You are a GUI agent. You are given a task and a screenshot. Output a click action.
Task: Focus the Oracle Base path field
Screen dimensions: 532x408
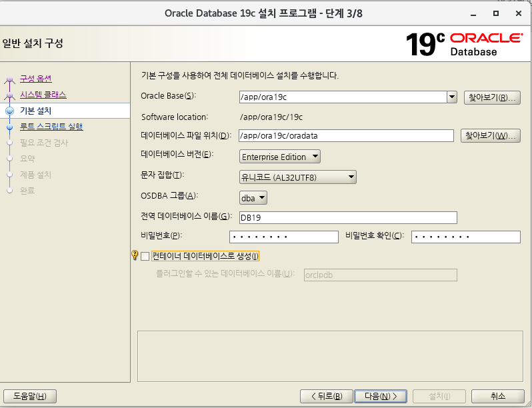(x=343, y=97)
